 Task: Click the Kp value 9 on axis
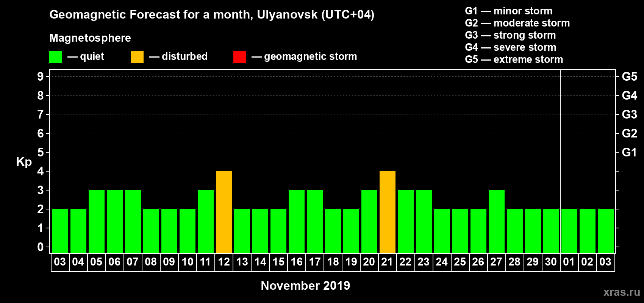click(x=41, y=77)
